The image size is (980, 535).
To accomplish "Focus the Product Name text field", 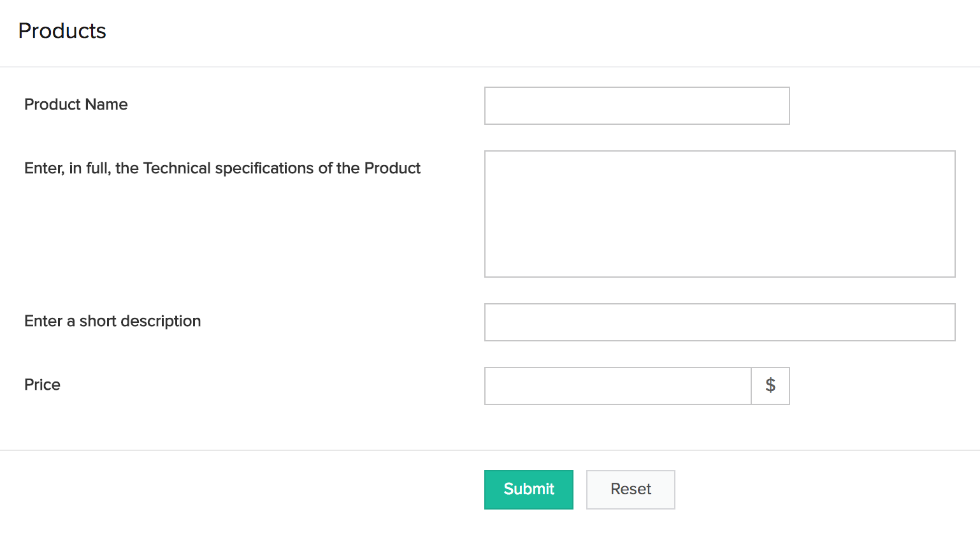I will pos(637,106).
